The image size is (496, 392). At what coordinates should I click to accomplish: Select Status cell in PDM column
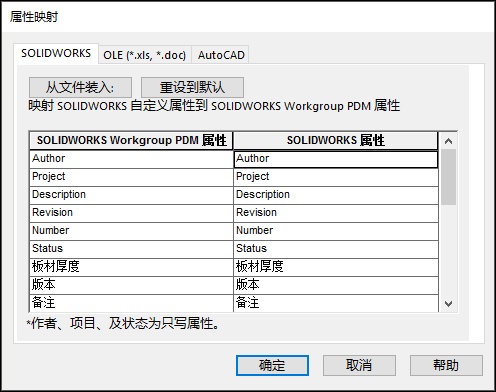pyautogui.click(x=131, y=249)
